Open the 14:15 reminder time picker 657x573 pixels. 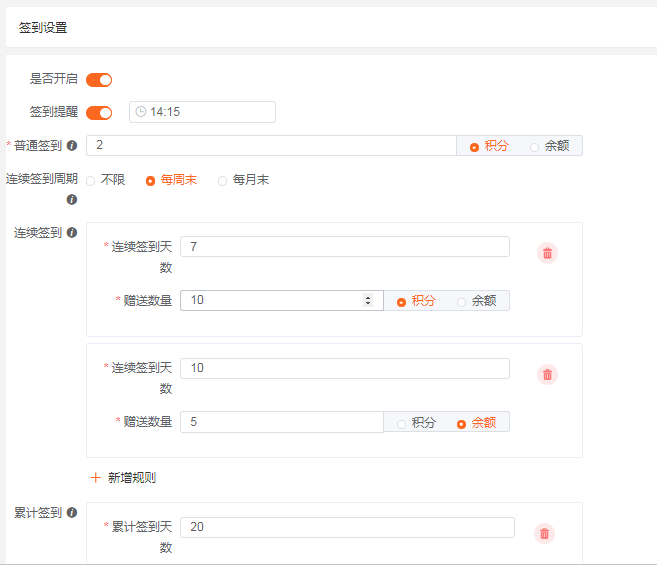pyautogui.click(x=202, y=112)
